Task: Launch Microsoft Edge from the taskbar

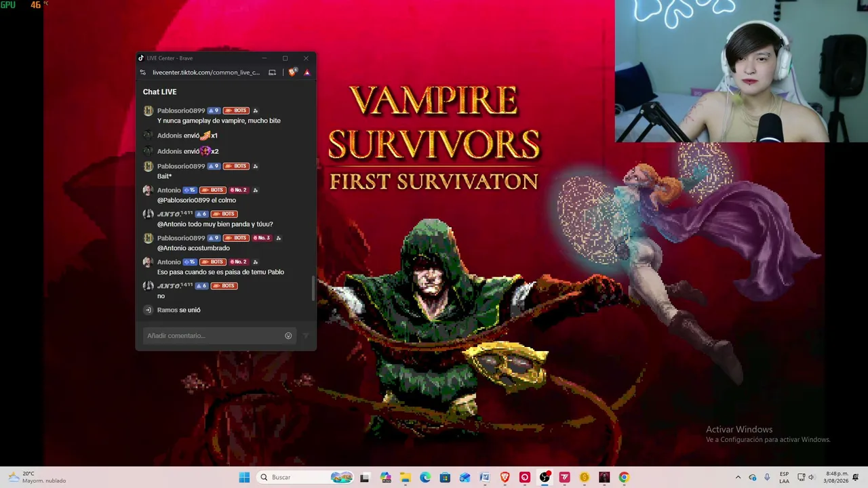Action: 425,477
